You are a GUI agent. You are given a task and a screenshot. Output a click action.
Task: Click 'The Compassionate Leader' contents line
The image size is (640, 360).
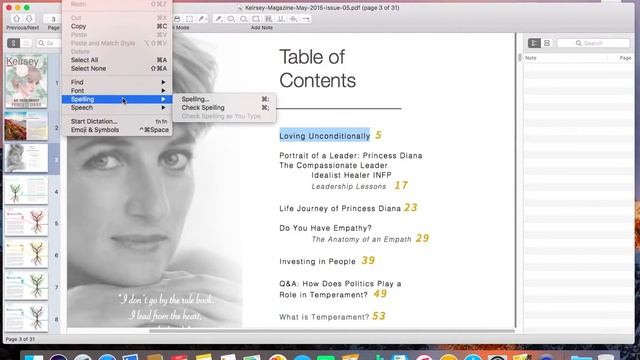(333, 165)
